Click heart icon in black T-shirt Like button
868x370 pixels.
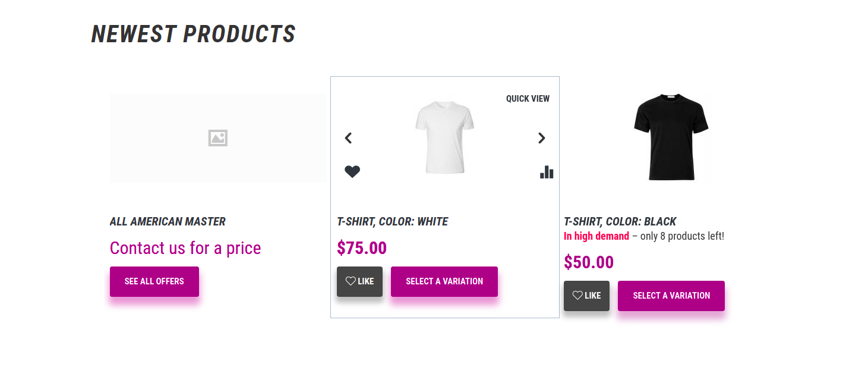click(x=577, y=296)
